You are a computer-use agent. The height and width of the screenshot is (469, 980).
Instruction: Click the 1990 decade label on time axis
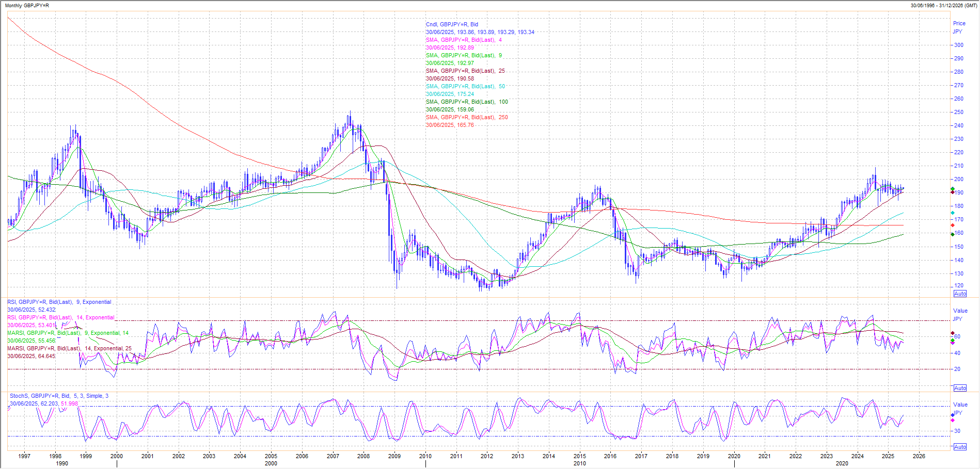point(62,463)
